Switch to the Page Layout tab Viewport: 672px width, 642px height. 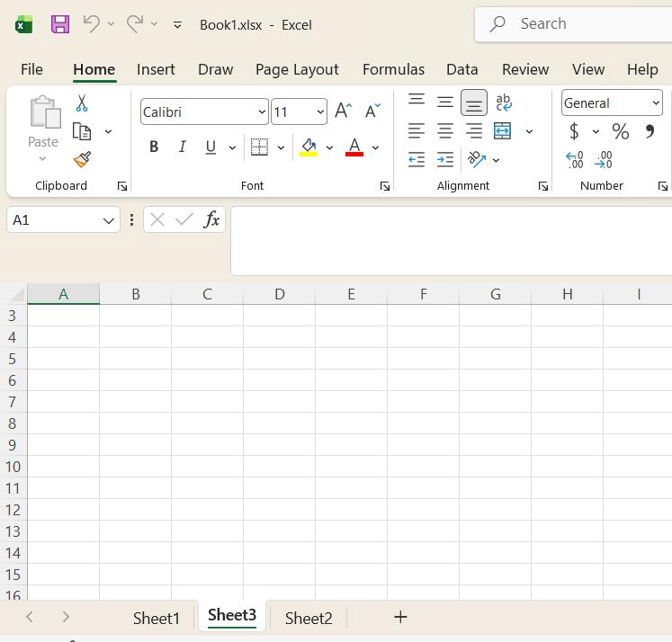click(297, 69)
